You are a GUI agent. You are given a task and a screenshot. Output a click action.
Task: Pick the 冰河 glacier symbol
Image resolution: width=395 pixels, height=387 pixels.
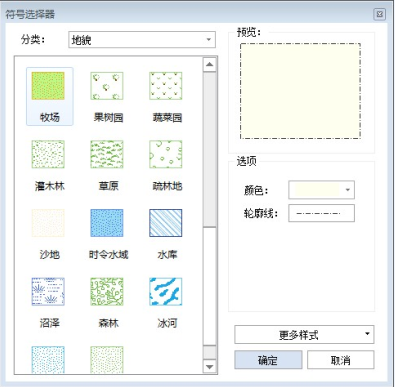[166, 302]
